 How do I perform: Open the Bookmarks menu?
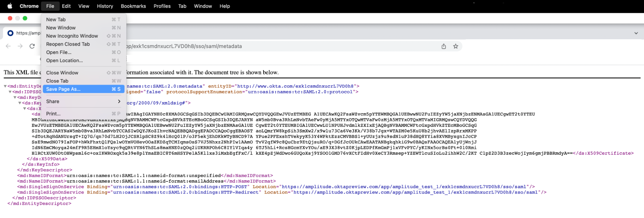(133, 6)
